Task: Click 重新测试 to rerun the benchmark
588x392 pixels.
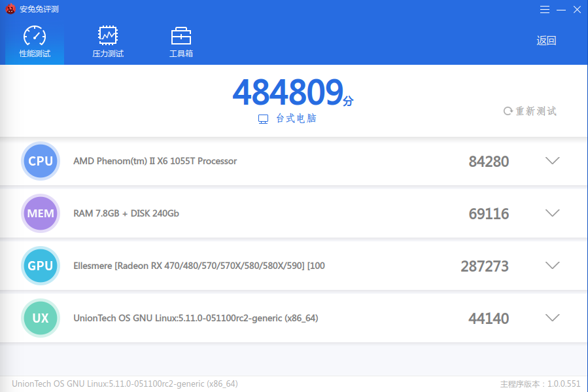Action: pyautogui.click(x=530, y=111)
